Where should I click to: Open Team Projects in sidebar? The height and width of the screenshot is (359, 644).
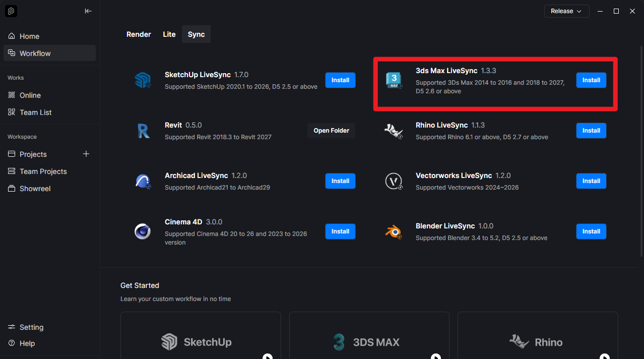tap(49, 171)
